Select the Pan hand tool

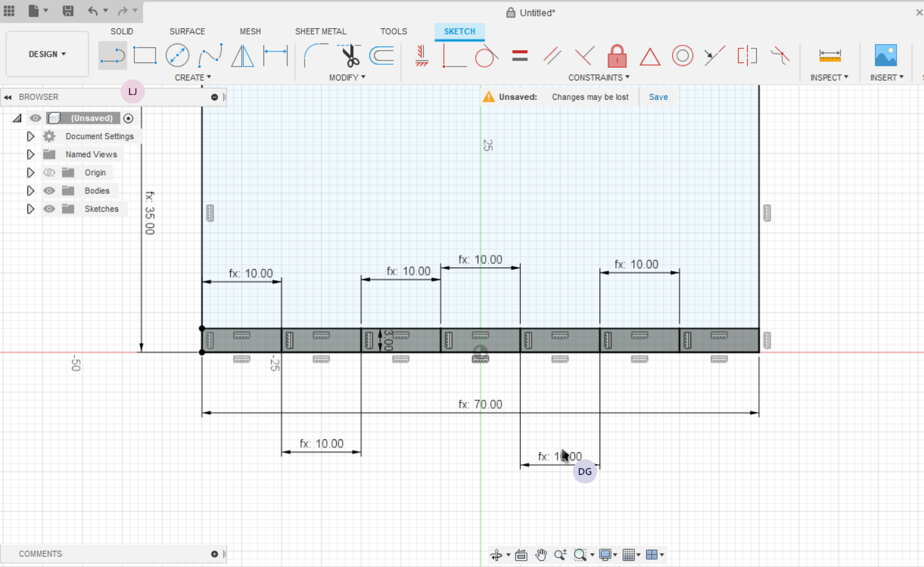pos(541,555)
